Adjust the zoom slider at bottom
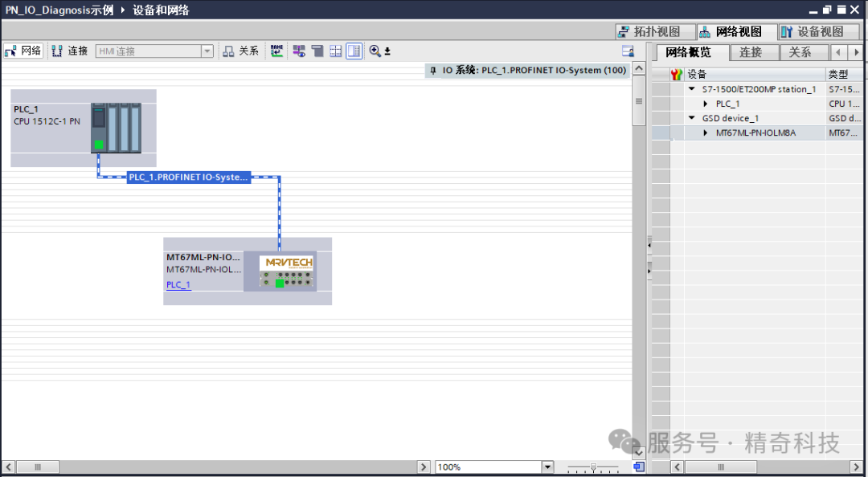This screenshot has height=477, width=868. click(593, 467)
